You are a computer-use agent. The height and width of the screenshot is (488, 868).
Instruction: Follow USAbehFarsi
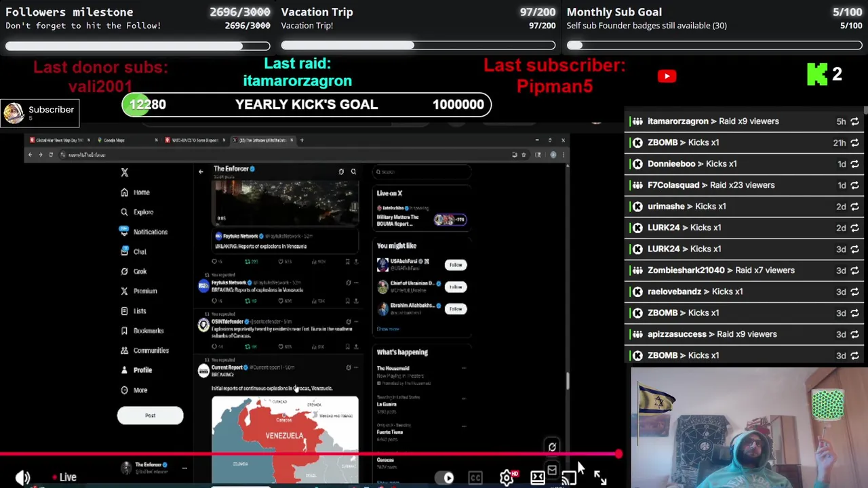(456, 265)
